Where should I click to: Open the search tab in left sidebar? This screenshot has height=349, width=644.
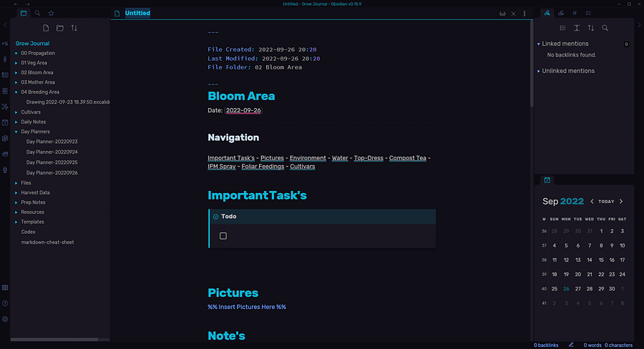pyautogui.click(x=37, y=13)
